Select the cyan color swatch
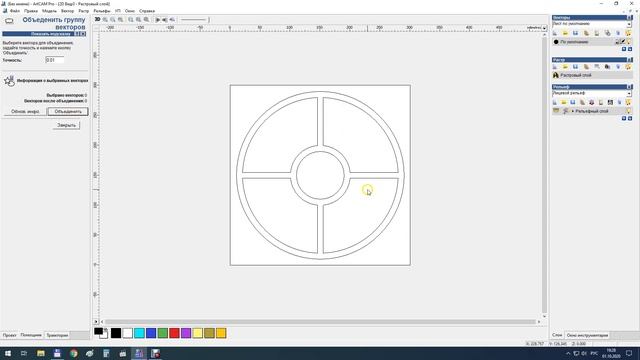 pyautogui.click(x=139, y=333)
